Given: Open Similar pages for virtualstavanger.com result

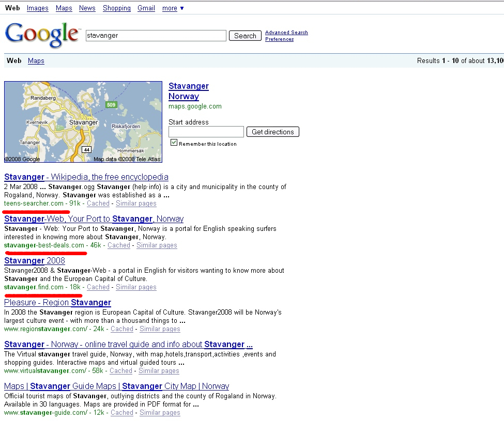Looking at the screenshot, I should click(159, 370).
